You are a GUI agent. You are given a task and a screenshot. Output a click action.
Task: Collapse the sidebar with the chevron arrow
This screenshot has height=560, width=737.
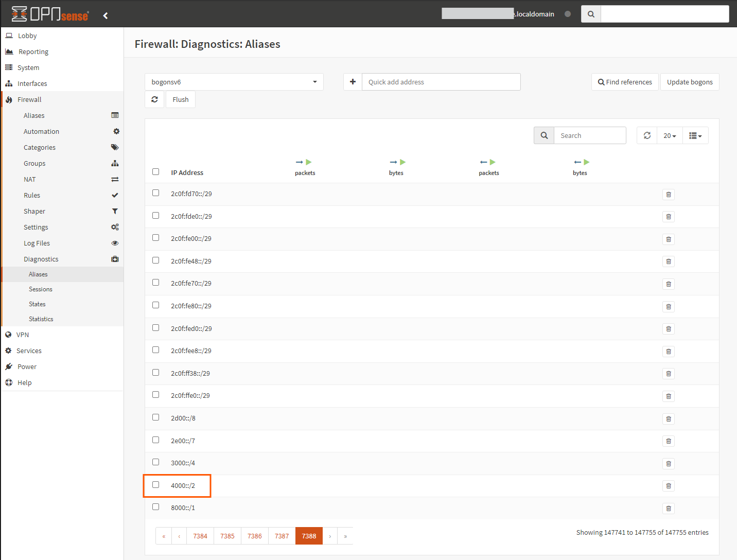(106, 15)
